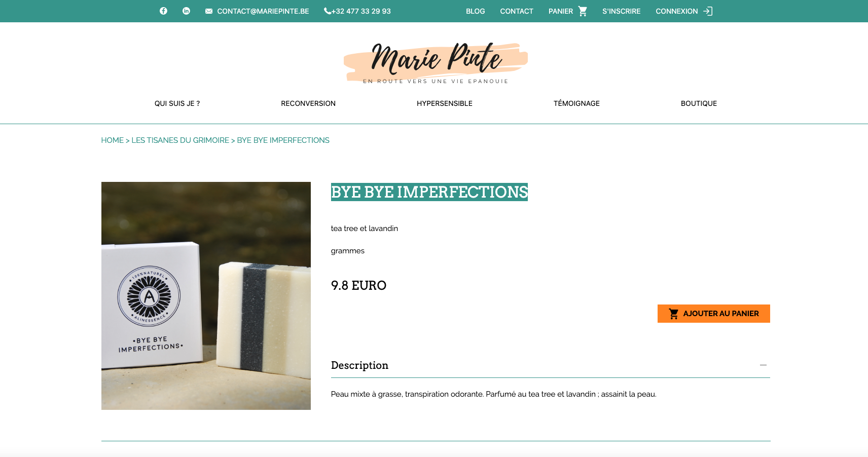The image size is (868, 457).
Task: Go to Home breadcrumb link
Action: [x=112, y=140]
